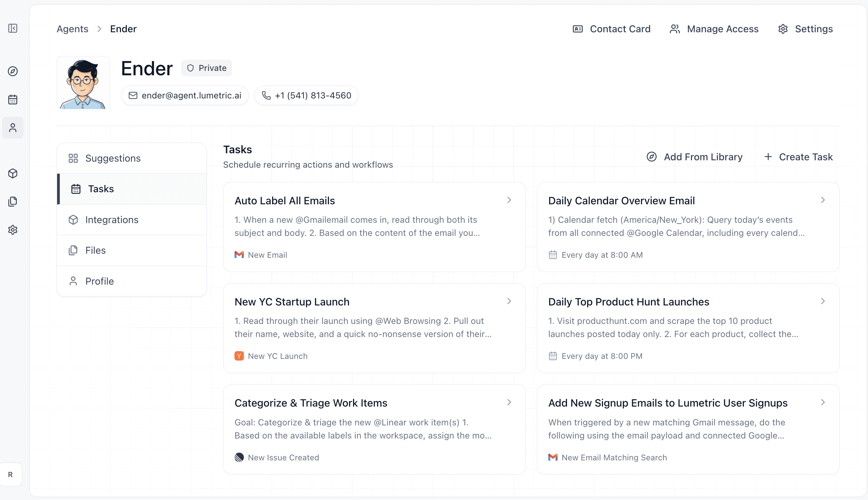Screen dimensions: 868x500
Task: Expand the Categorize & Triage Work Items task
Action: pyautogui.click(x=509, y=402)
